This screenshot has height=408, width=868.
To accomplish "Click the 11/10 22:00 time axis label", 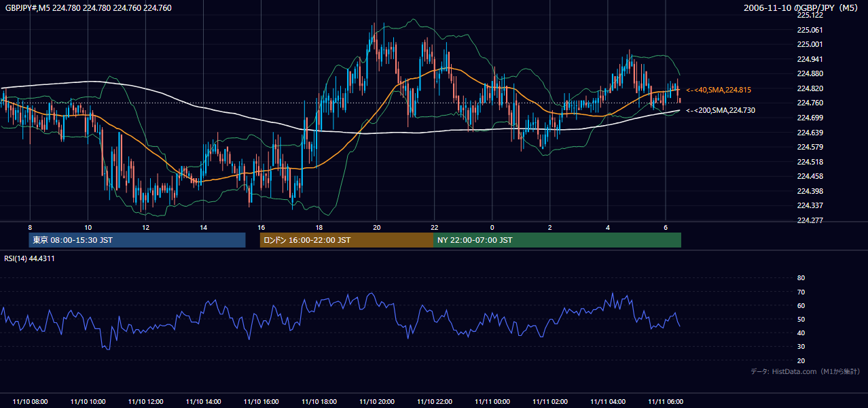I will (x=435, y=402).
